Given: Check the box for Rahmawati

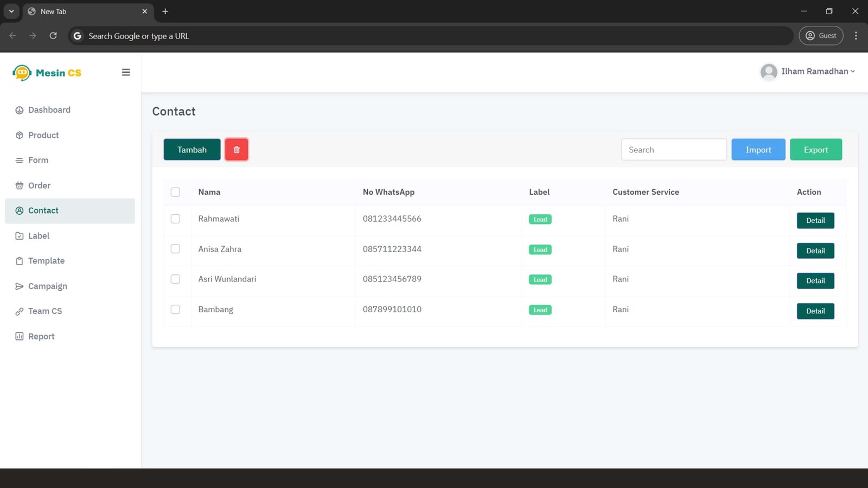Looking at the screenshot, I should coord(175,219).
